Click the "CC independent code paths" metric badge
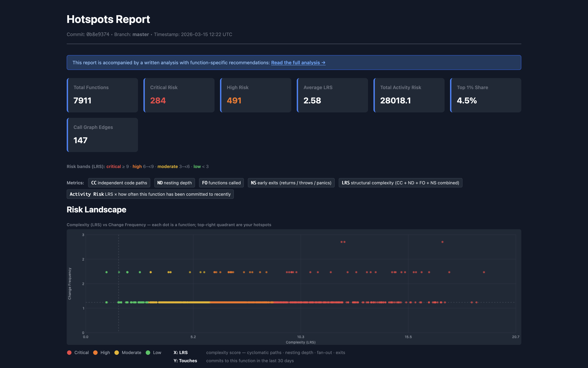Image resolution: width=588 pixels, height=368 pixels. [119, 183]
